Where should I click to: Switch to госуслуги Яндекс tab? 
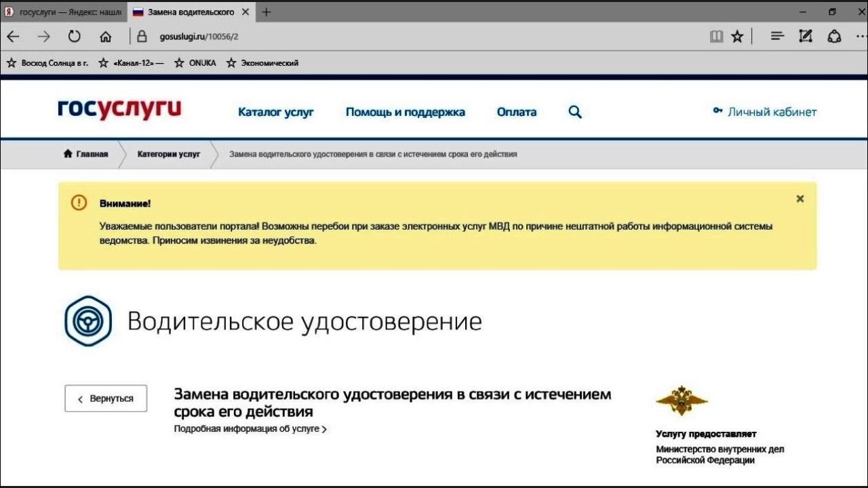point(62,12)
